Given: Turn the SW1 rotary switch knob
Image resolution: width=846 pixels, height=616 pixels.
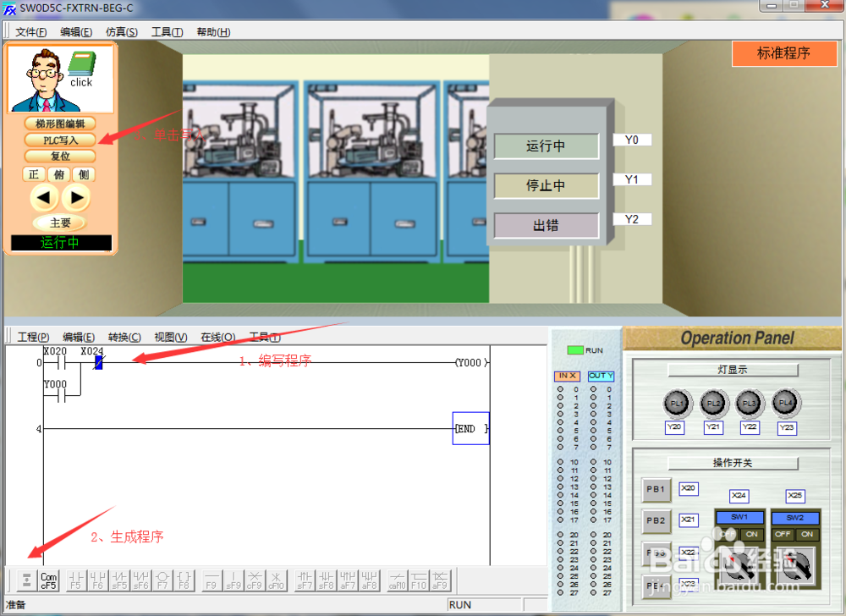Looking at the screenshot, I should click(x=740, y=564).
